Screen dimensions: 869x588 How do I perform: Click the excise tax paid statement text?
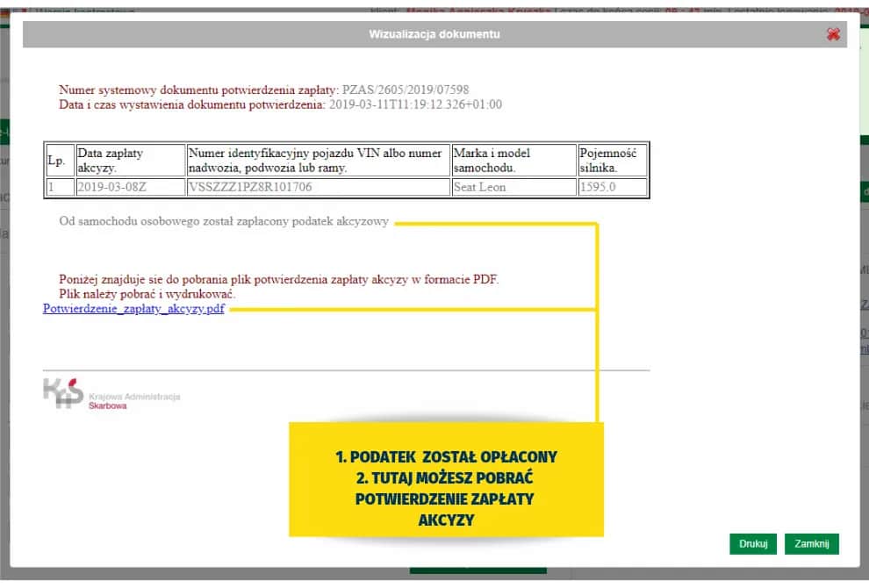[223, 221]
